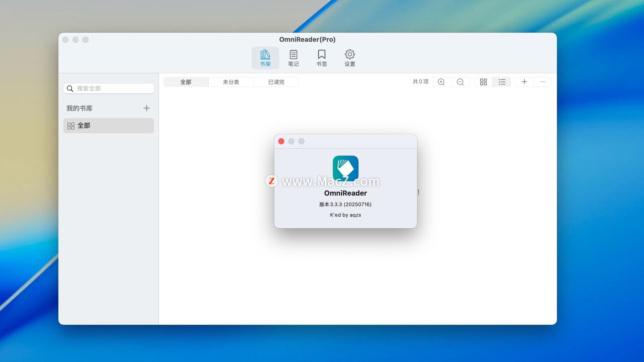The image size is (644, 362).
Task: Add a new library with plus icon
Action: coord(146,108)
